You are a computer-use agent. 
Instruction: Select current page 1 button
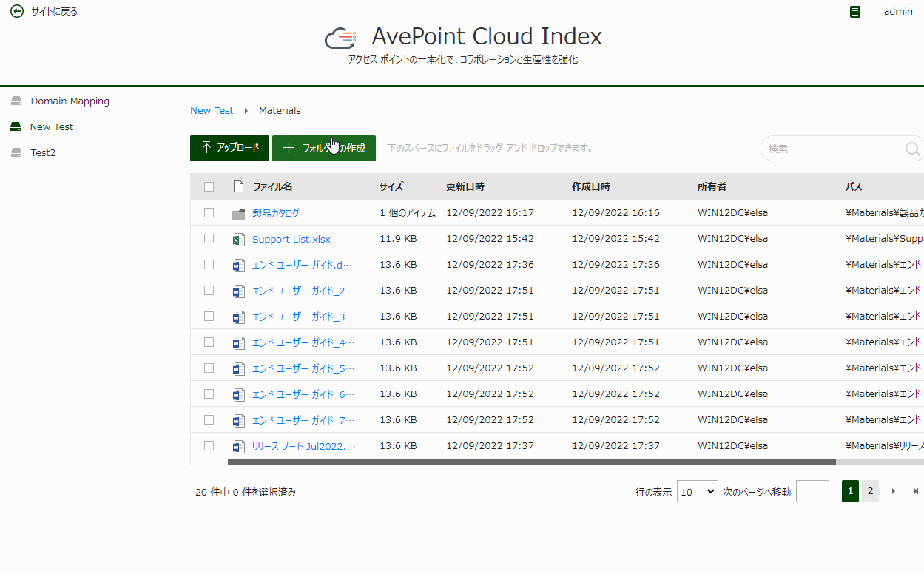(850, 491)
